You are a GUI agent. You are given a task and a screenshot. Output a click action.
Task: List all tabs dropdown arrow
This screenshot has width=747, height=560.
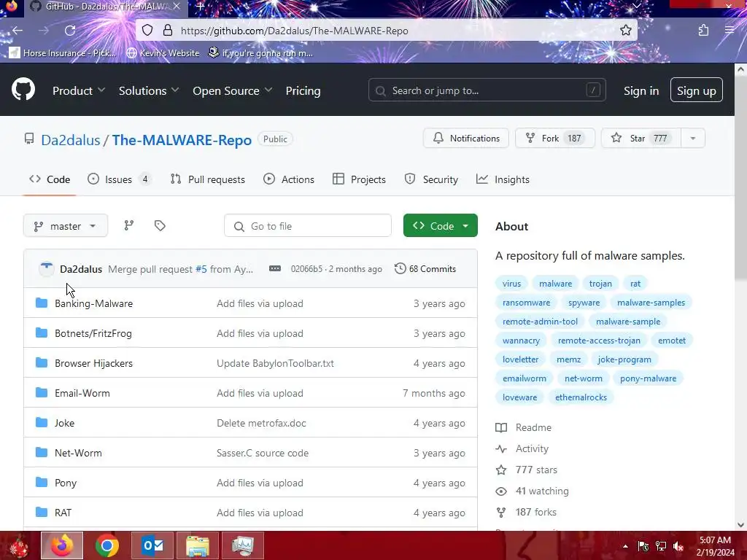(636, 6)
